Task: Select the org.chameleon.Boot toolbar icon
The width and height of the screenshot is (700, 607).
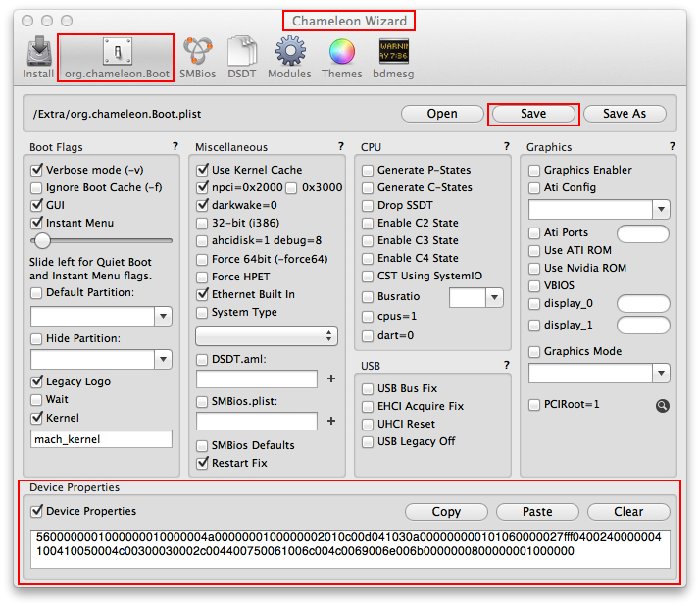Action: [117, 58]
